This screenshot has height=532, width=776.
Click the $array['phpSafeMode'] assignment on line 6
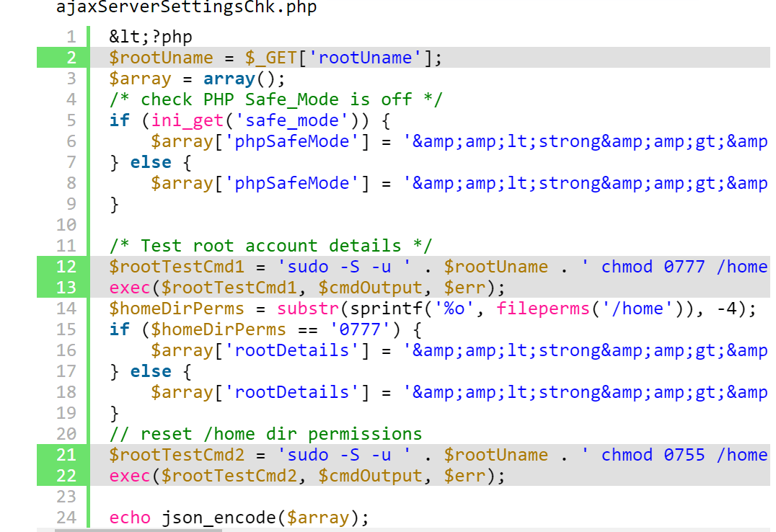459,141
